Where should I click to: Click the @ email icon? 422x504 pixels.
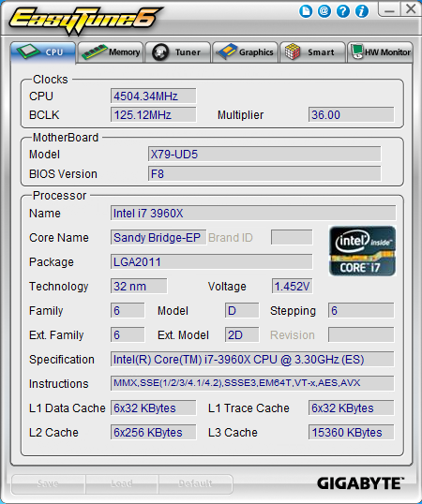(324, 12)
